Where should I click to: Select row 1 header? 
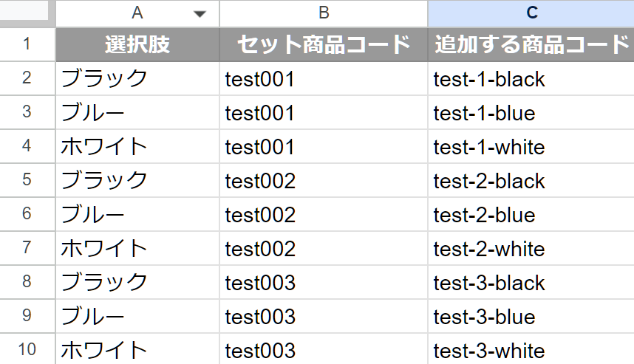coord(27,44)
